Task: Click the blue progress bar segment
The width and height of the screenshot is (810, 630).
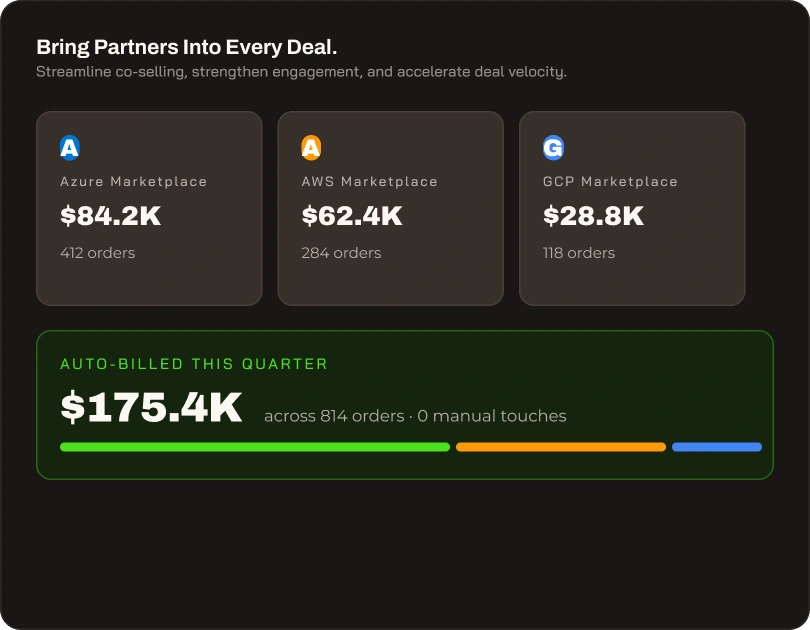Action: [716, 447]
